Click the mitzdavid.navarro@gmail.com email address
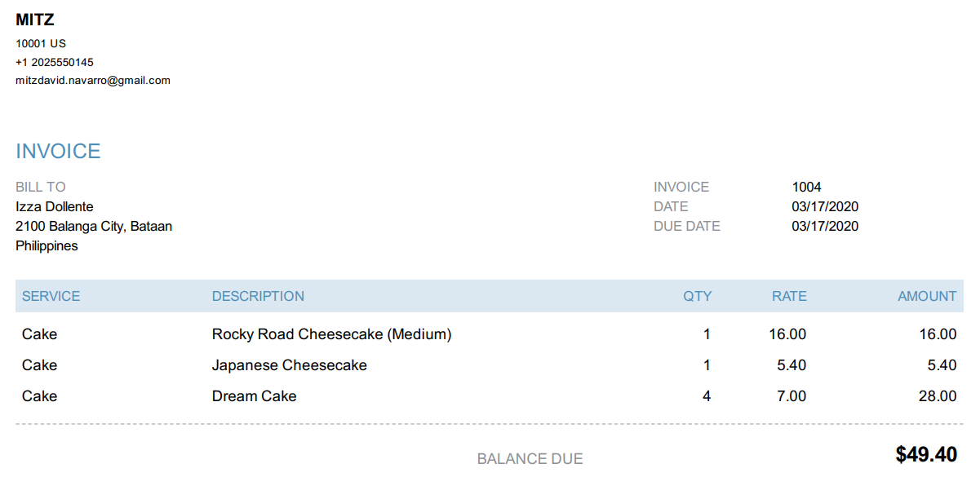This screenshot has height=477, width=980. pyautogui.click(x=93, y=81)
